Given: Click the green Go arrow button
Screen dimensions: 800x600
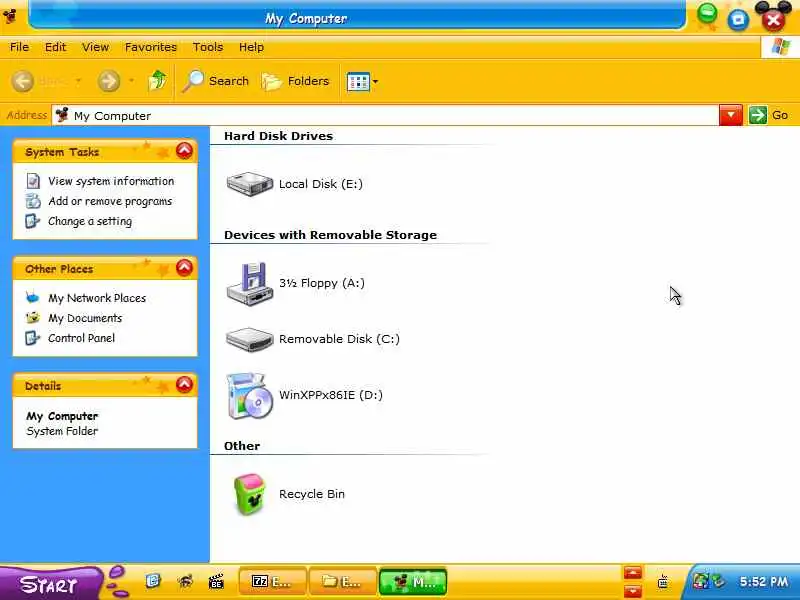Looking at the screenshot, I should tap(758, 115).
